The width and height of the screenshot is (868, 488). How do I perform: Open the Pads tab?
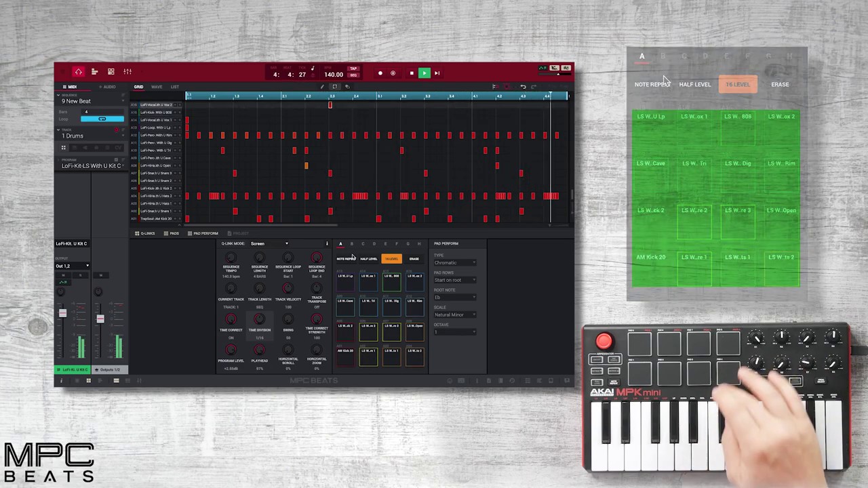[x=172, y=234]
